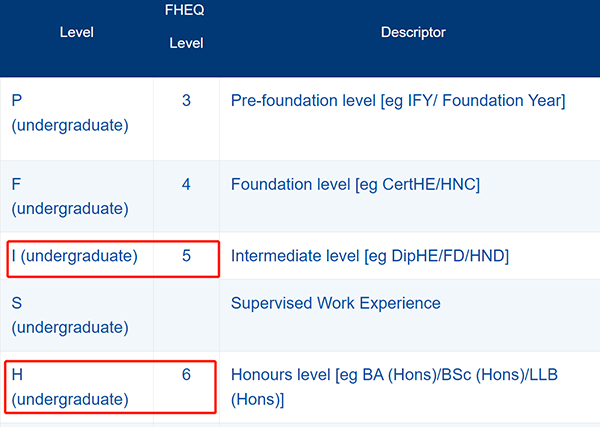This screenshot has height=427, width=600.
Task: Select the "S (undergraduate)" level cell
Action: [70, 315]
